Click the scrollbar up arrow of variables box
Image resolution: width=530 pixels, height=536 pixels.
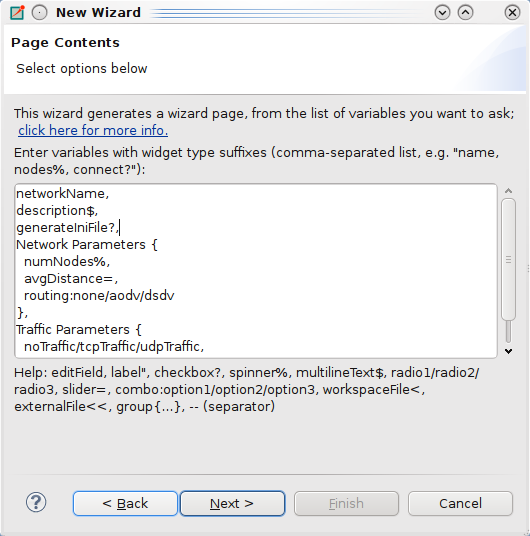pyautogui.click(x=508, y=191)
